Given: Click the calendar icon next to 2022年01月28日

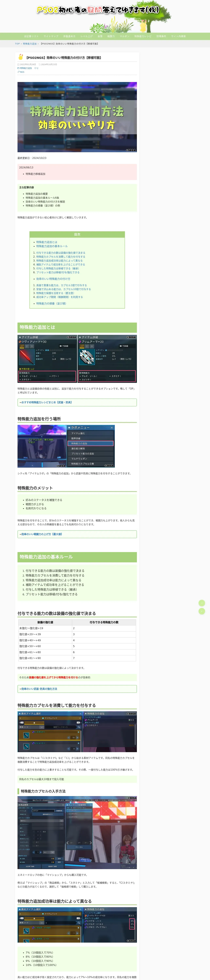Looking at the screenshot, I should pyautogui.click(x=18, y=65).
